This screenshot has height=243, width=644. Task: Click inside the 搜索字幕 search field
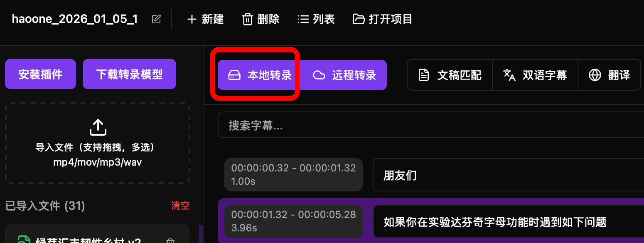[x=431, y=125]
